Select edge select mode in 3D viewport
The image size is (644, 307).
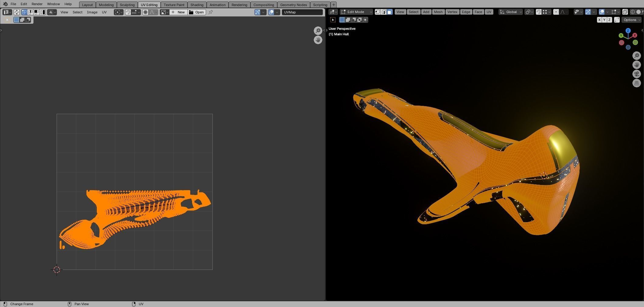coord(384,12)
